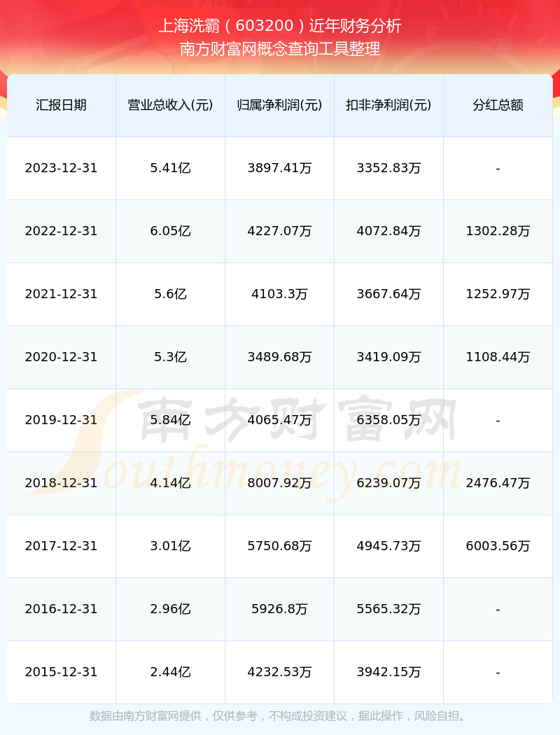Select net profit 3897.41万

(x=280, y=168)
